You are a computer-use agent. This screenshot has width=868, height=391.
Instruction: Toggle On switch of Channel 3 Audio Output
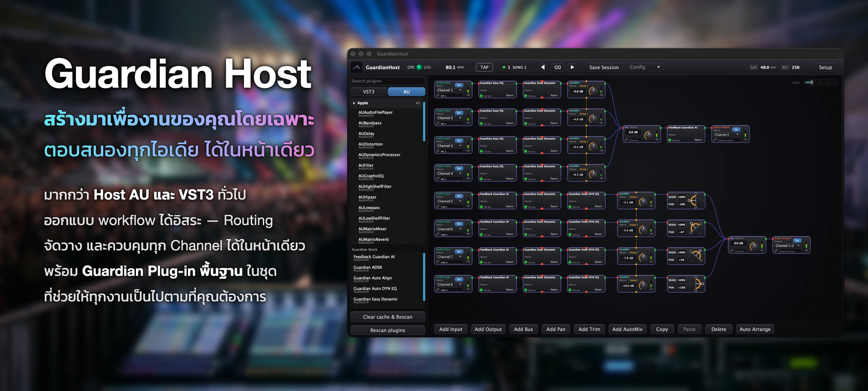coord(736,130)
